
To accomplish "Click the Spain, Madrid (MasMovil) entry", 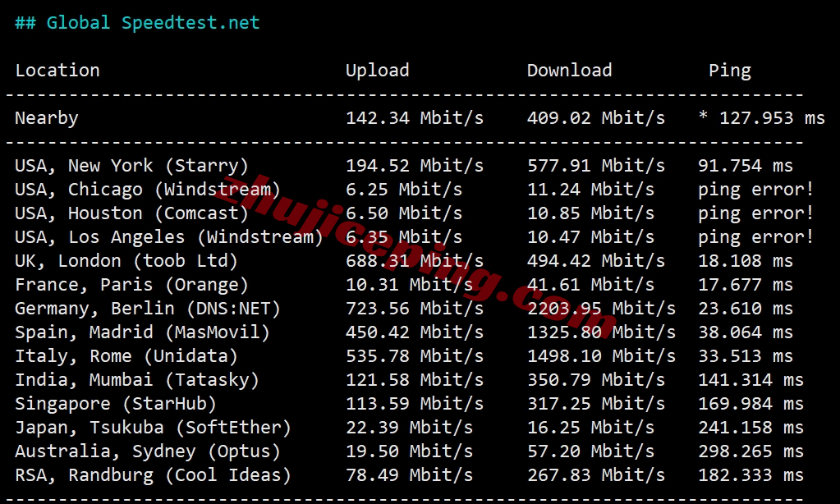I will (142, 332).
